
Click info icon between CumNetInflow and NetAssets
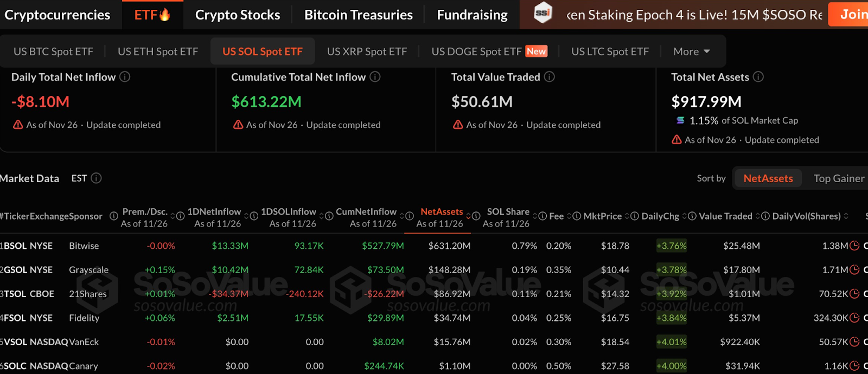pyautogui.click(x=410, y=216)
